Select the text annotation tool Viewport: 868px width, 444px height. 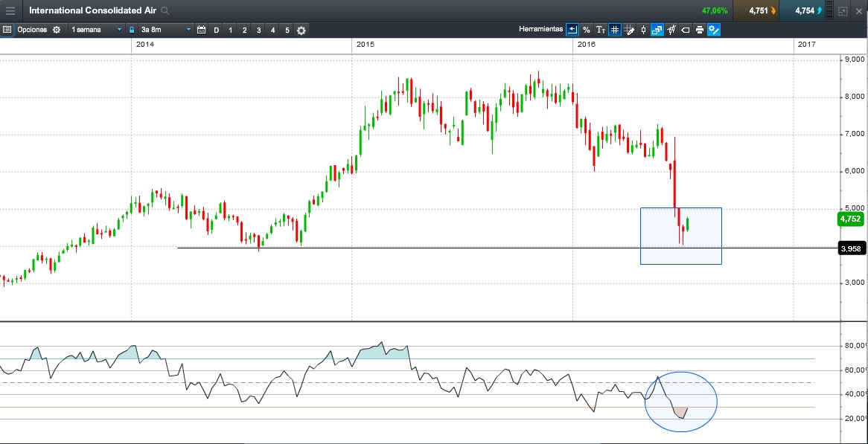[600, 30]
